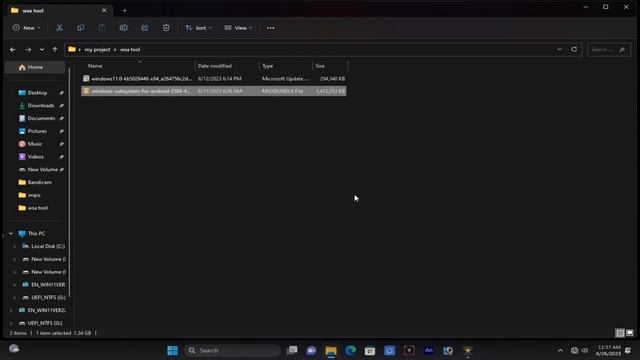Click the Cut icon in toolbar
Image resolution: width=640 pixels, height=360 pixels.
click(x=60, y=28)
